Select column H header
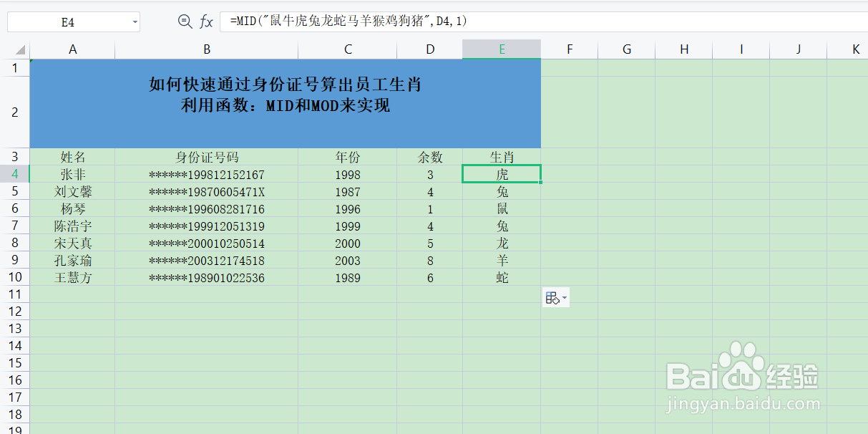Viewport: 868px width, 434px height. (x=684, y=49)
